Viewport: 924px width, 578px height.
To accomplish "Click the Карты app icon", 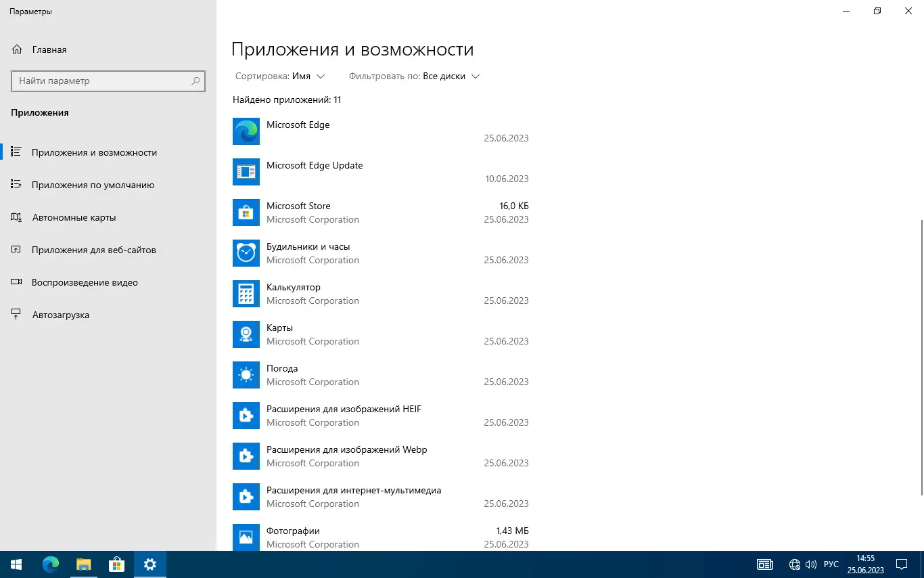I will (x=246, y=334).
